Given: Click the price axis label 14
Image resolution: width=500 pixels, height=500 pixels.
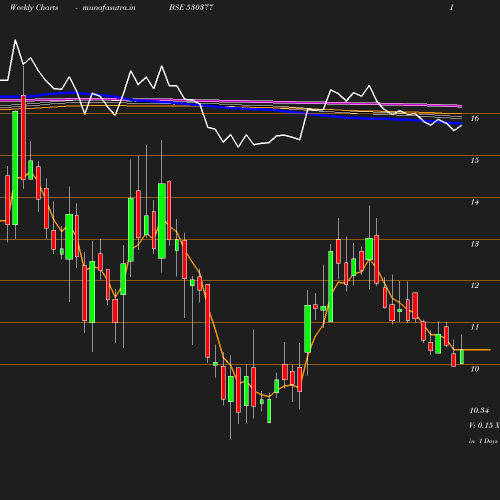Looking at the screenshot, I should (475, 202).
